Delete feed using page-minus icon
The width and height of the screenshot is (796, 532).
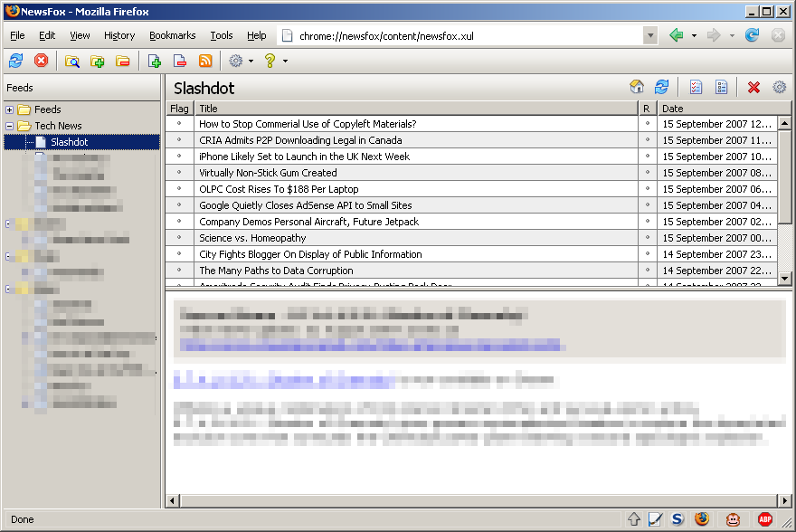180,62
